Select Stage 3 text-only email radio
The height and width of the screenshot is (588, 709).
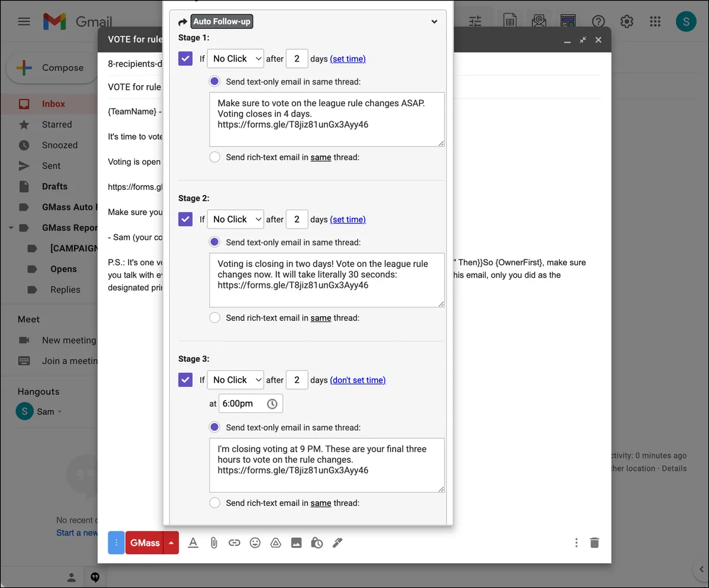[x=214, y=427]
